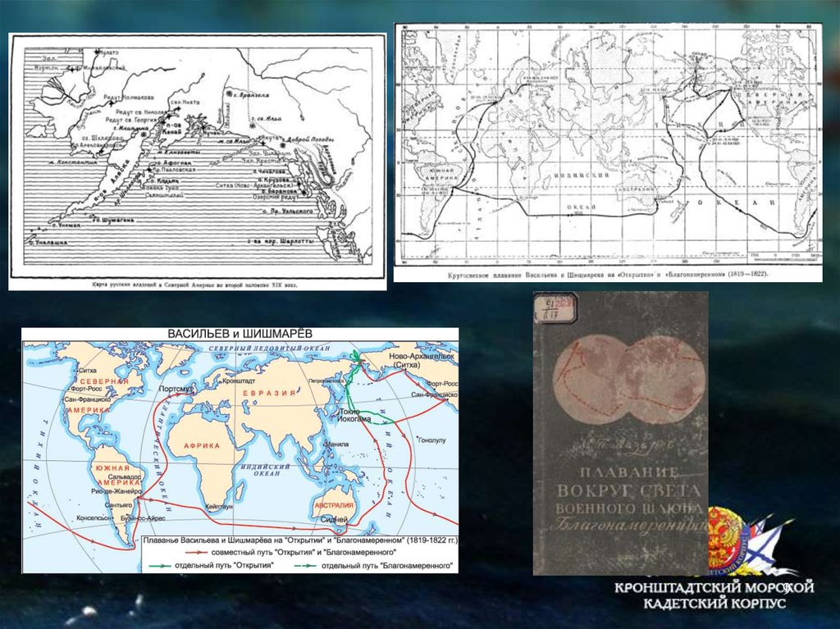Click the caption under the circumnavigation map
This screenshot has height=629, width=840.
(x=607, y=275)
